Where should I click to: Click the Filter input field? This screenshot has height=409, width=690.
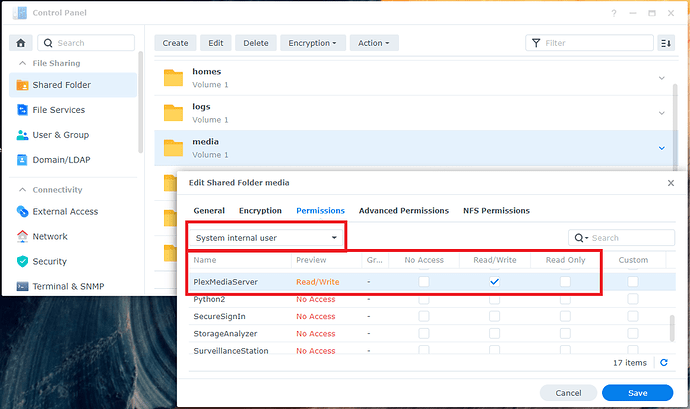tap(590, 43)
